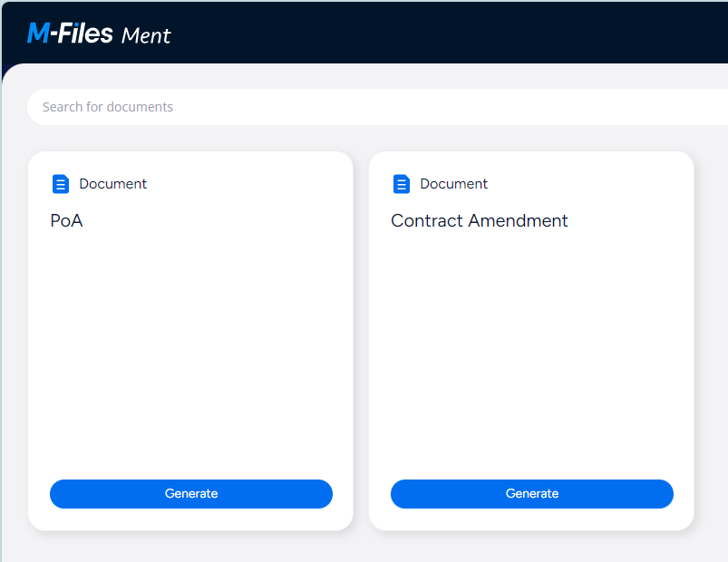Click the Document label on the PoA card
Image resolution: width=728 pixels, height=562 pixels.
tap(112, 183)
